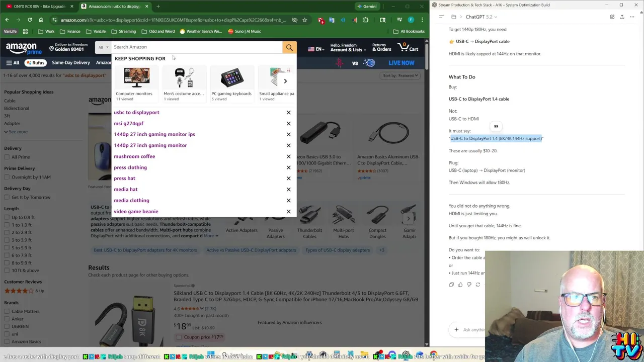Open the Finance bookmarks folder
Viewport: 644px width, 362px height.
click(x=70, y=31)
